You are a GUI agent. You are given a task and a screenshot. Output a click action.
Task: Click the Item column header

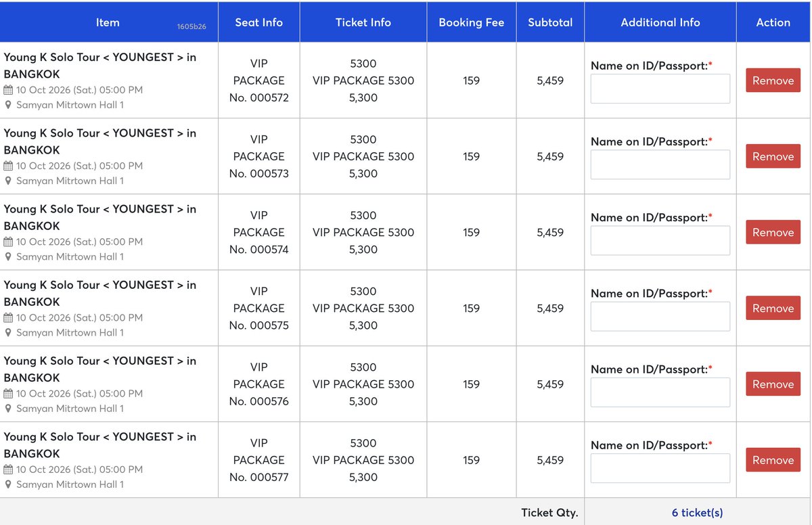point(108,22)
